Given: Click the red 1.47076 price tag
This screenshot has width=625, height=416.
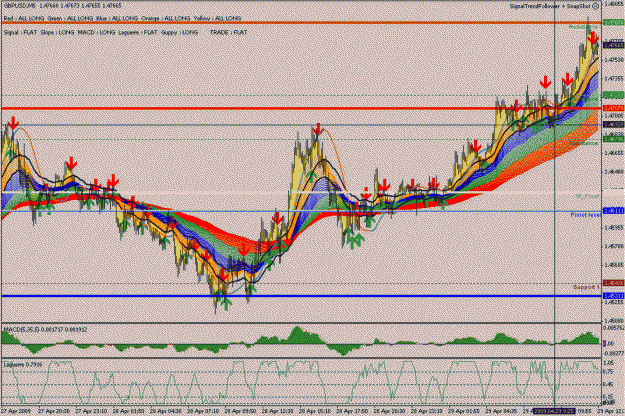Looking at the screenshot, I should point(613,108).
